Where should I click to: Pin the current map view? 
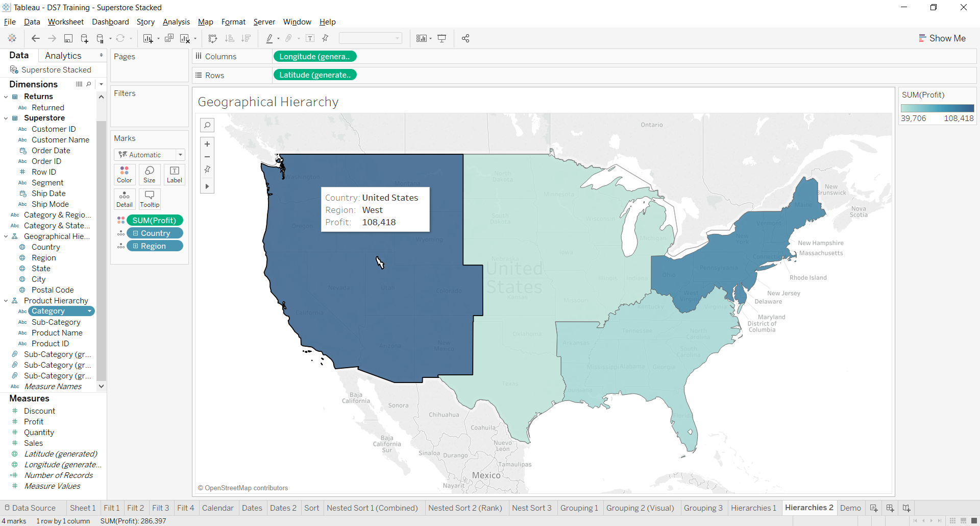tap(207, 169)
